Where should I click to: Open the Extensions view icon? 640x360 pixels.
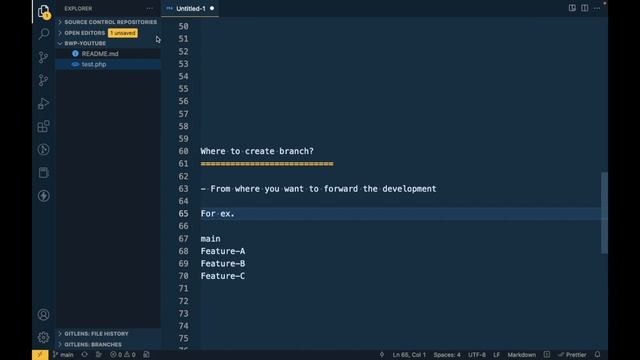pos(43,126)
